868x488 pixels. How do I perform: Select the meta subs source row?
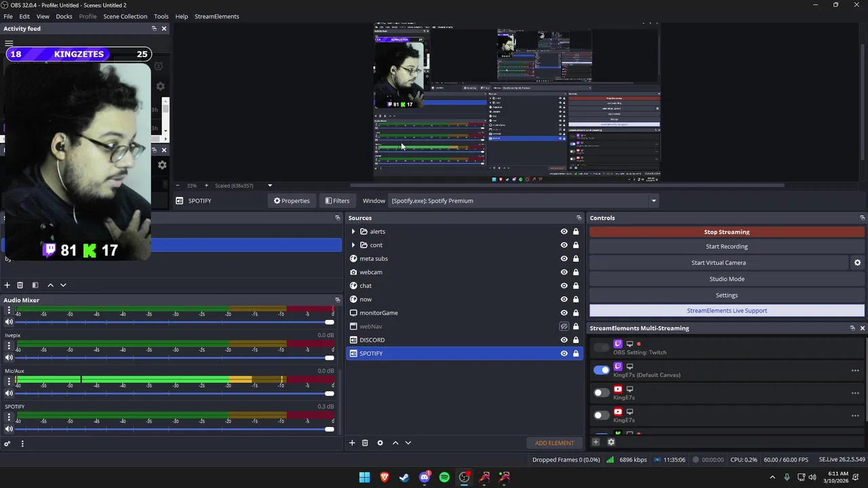click(465, 259)
